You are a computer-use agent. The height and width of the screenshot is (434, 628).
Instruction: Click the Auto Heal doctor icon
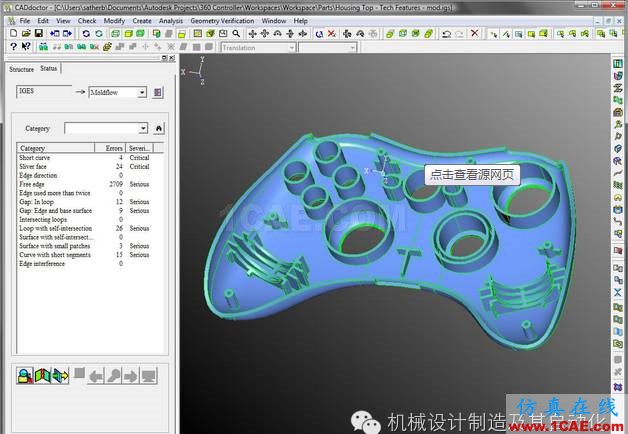tap(24, 376)
